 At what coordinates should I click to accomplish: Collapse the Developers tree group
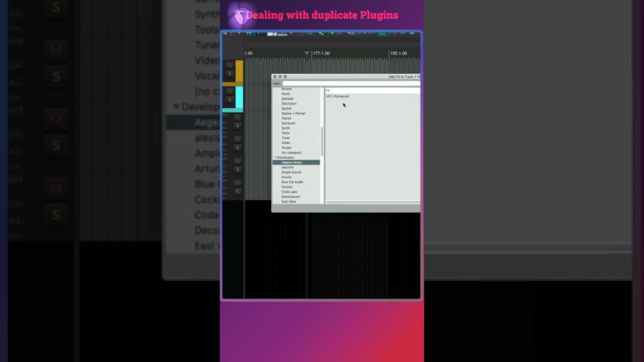click(275, 157)
